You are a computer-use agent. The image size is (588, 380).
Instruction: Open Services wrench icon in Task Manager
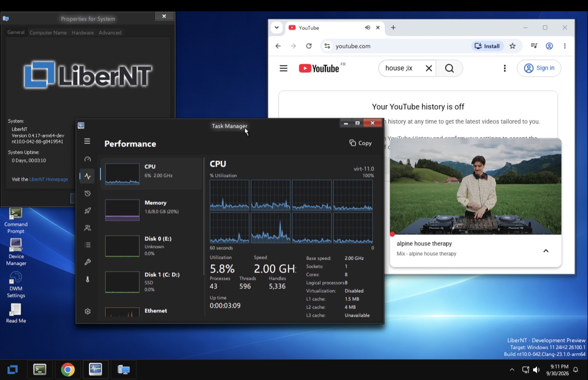[x=88, y=262]
